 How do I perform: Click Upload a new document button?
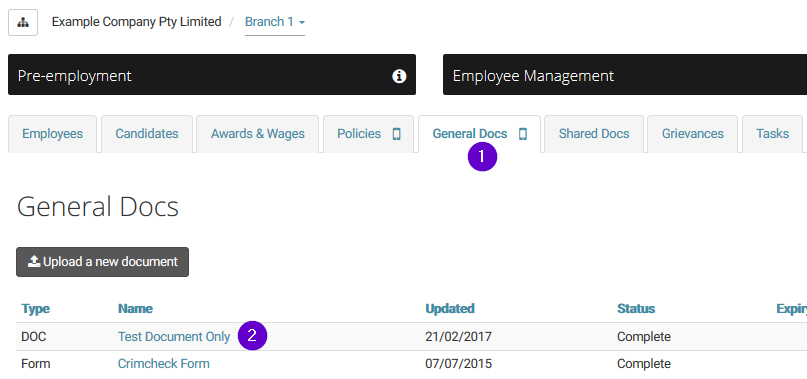pyautogui.click(x=102, y=262)
